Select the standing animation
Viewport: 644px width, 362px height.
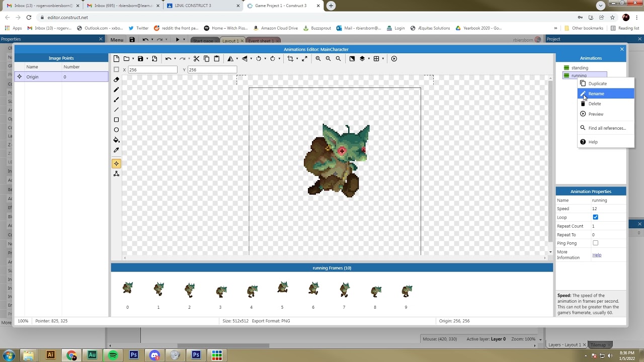point(580,67)
